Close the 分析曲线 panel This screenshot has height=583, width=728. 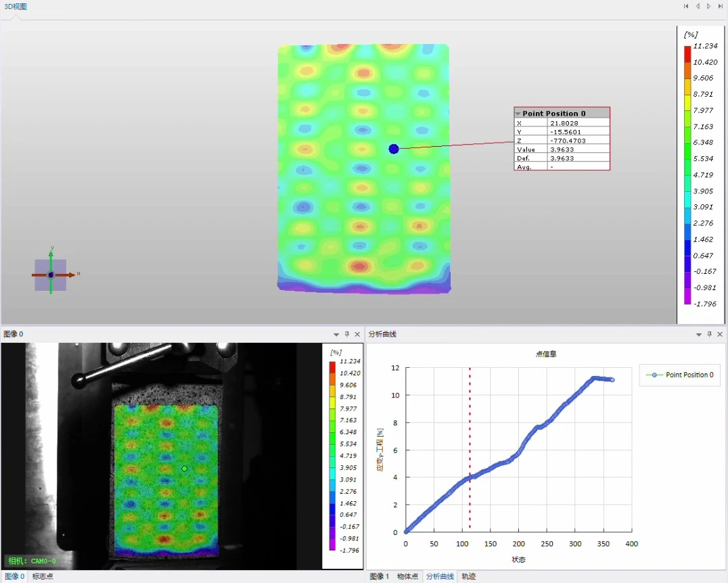point(720,334)
